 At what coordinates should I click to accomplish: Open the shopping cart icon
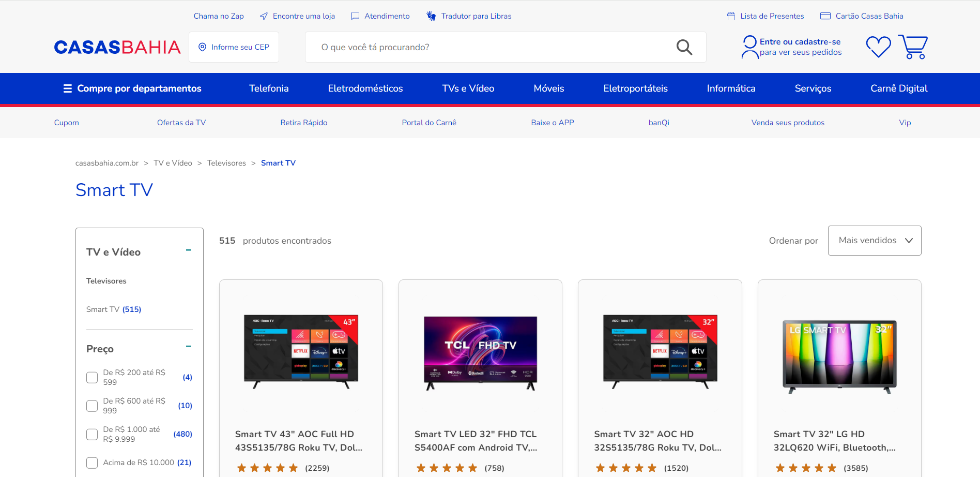913,47
